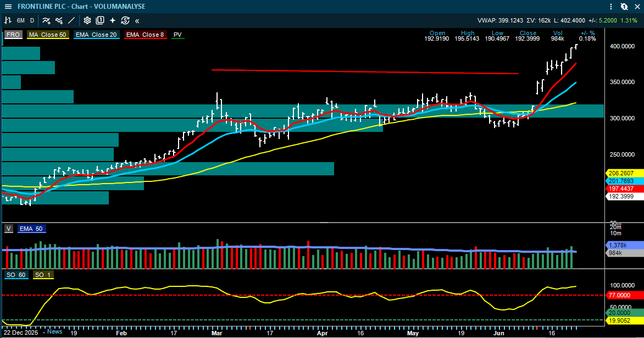Screen dimensions: 644x338
Task: Click the SO 1 stochastic label
Action: pyautogui.click(x=43, y=275)
